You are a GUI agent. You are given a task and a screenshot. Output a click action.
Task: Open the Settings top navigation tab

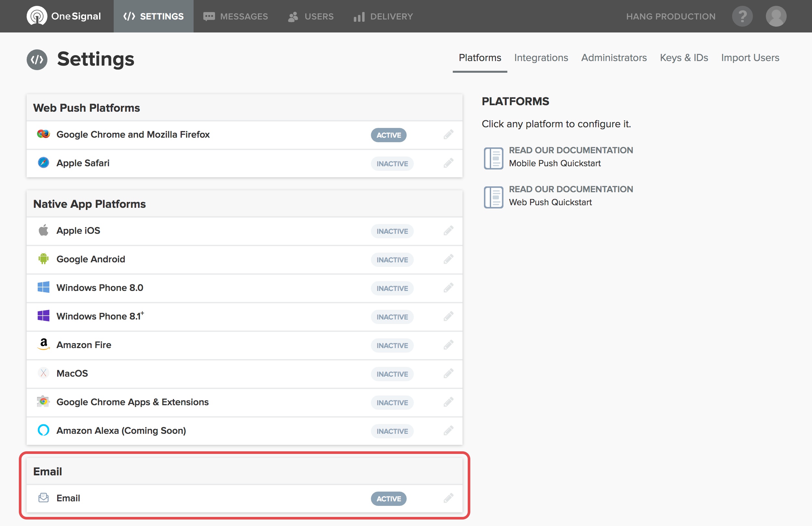154,16
